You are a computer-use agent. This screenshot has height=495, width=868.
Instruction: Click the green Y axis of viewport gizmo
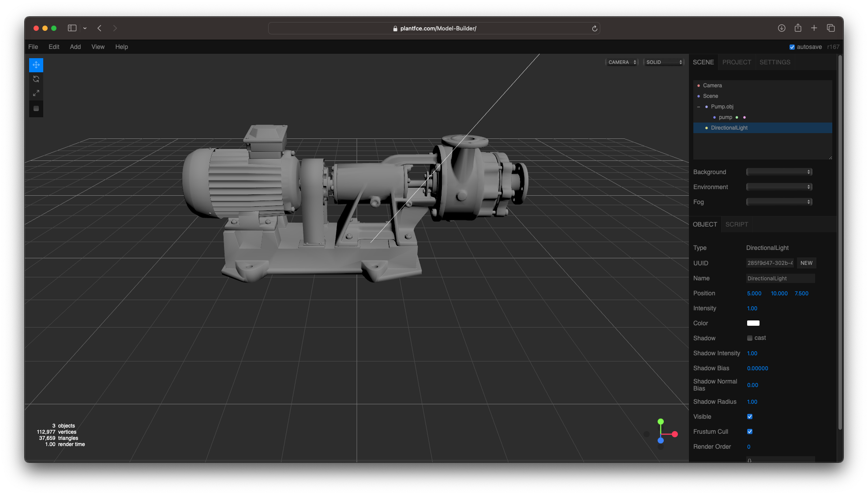pyautogui.click(x=660, y=422)
